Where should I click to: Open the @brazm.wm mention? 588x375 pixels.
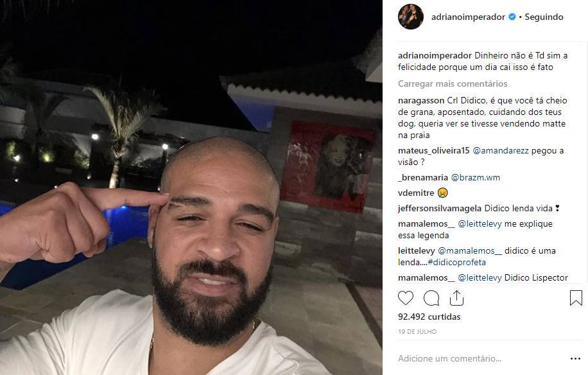[476, 177]
